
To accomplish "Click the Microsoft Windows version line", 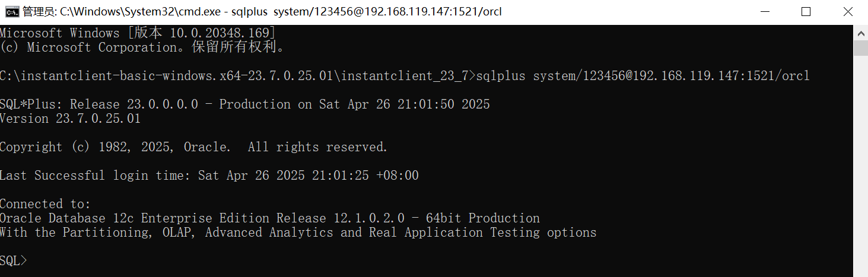I will click(138, 33).
